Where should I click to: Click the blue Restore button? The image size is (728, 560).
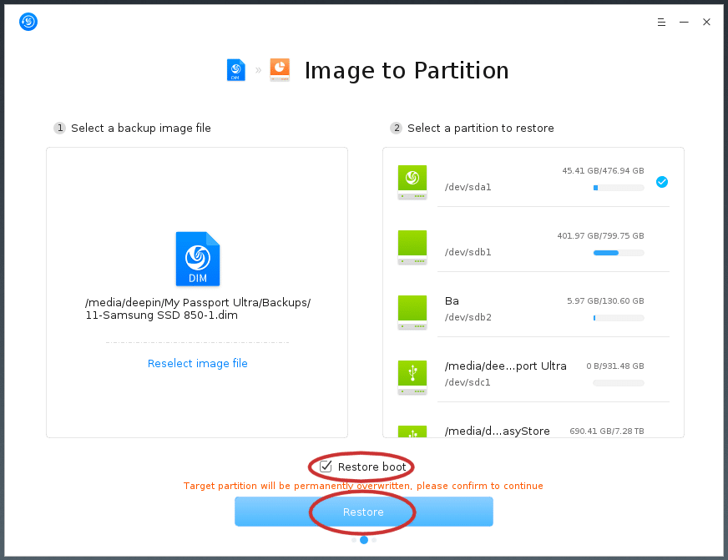(363, 512)
